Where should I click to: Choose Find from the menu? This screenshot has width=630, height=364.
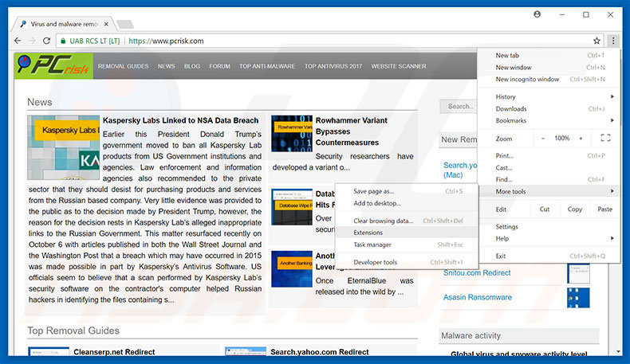pyautogui.click(x=549, y=179)
